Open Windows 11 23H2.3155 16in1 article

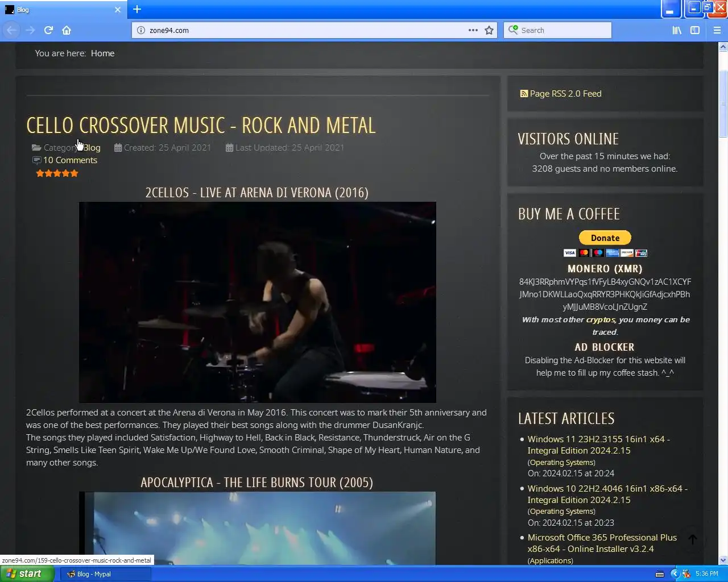[598, 444]
